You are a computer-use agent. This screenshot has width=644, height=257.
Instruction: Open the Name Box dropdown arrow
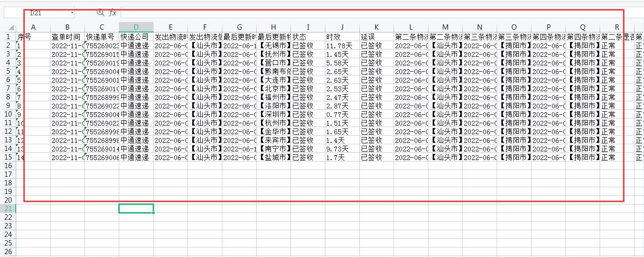[72, 13]
